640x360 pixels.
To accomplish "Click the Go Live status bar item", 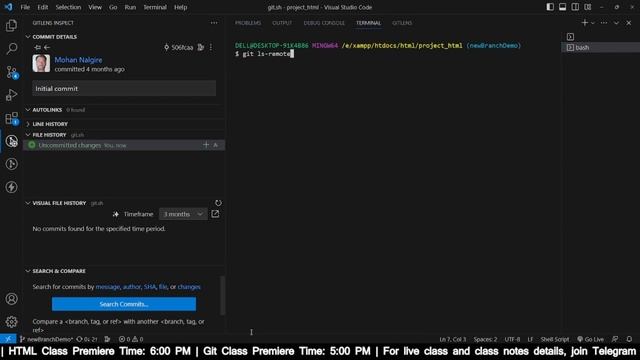I will (x=590, y=339).
